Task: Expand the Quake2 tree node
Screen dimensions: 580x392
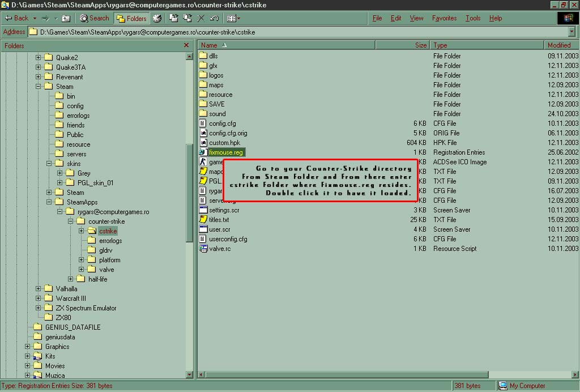Action: tap(38, 57)
